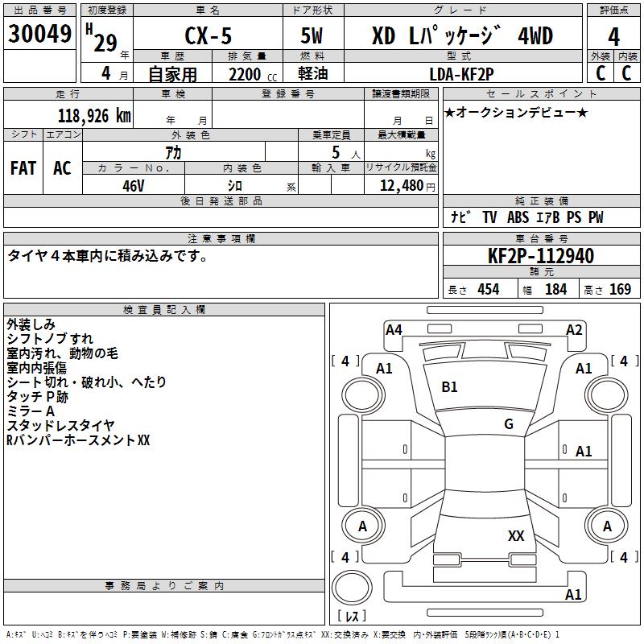Click equipment item ABS
Screen dimensions: 644x644
click(518, 217)
